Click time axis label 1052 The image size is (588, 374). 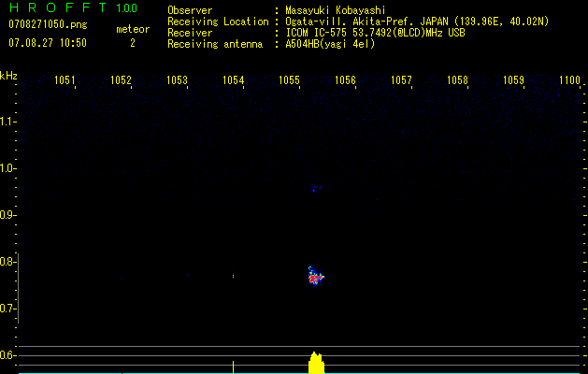click(122, 80)
